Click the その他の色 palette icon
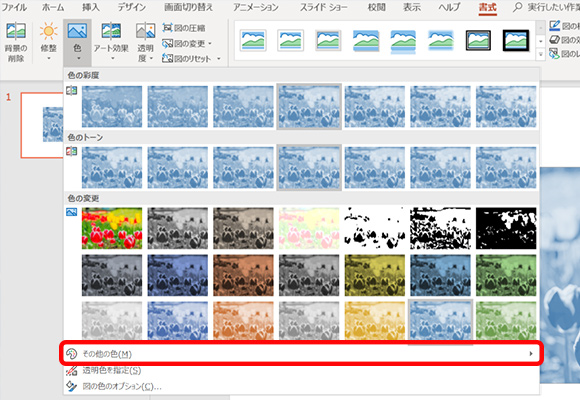Image resolution: width=580 pixels, height=400 pixels. coord(71,354)
